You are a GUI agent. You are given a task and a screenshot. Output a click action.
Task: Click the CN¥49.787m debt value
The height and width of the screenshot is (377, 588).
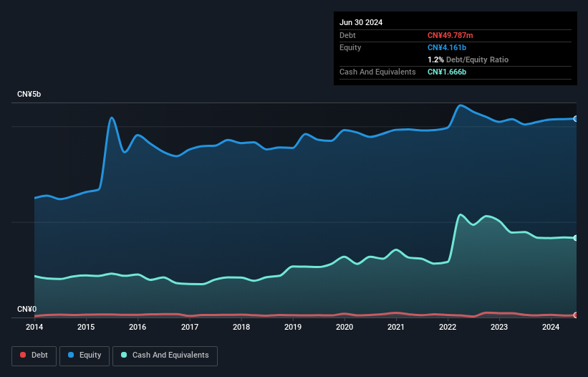click(x=450, y=35)
